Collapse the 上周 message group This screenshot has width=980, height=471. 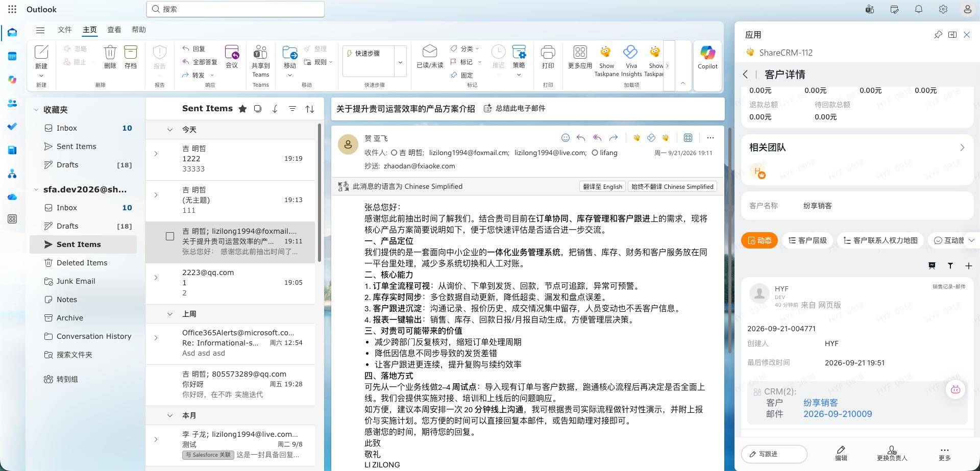(170, 314)
